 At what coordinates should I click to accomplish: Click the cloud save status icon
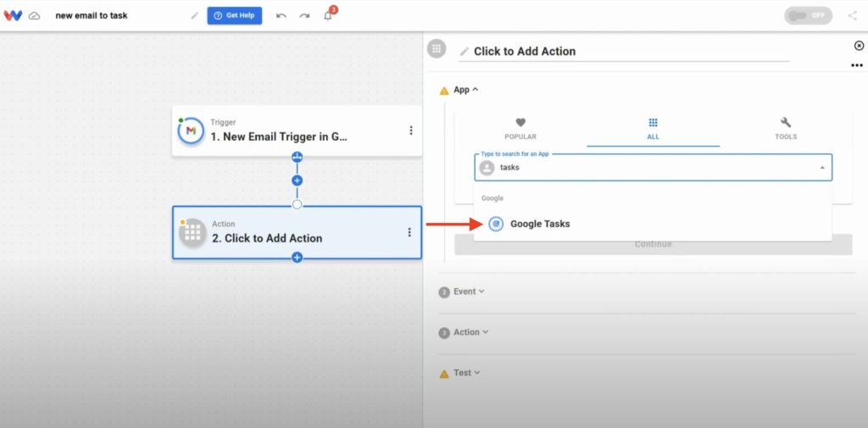pos(34,15)
